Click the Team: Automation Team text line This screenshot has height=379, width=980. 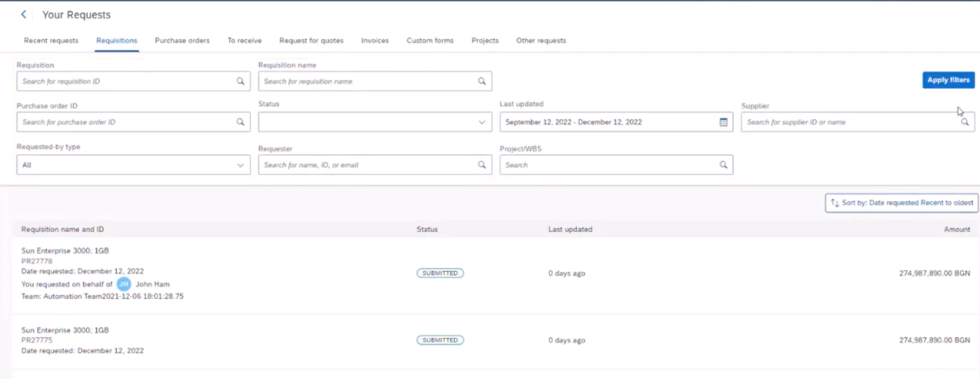[103, 296]
